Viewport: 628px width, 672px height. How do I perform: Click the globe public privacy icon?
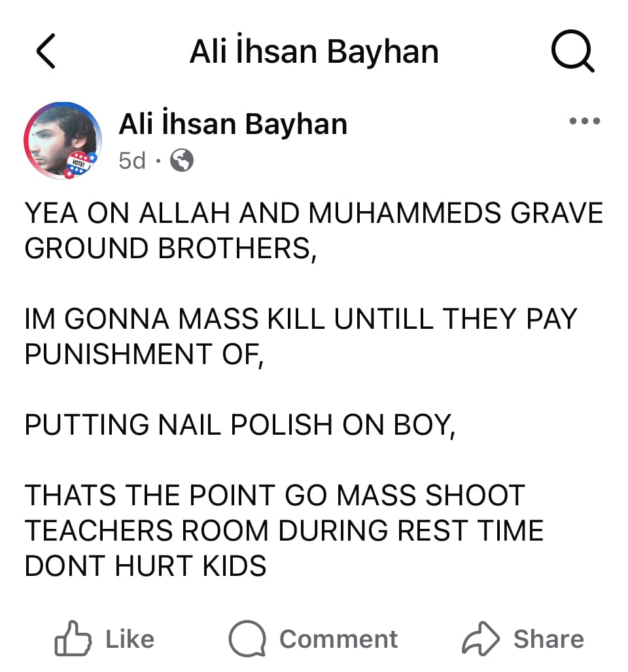[x=182, y=160]
